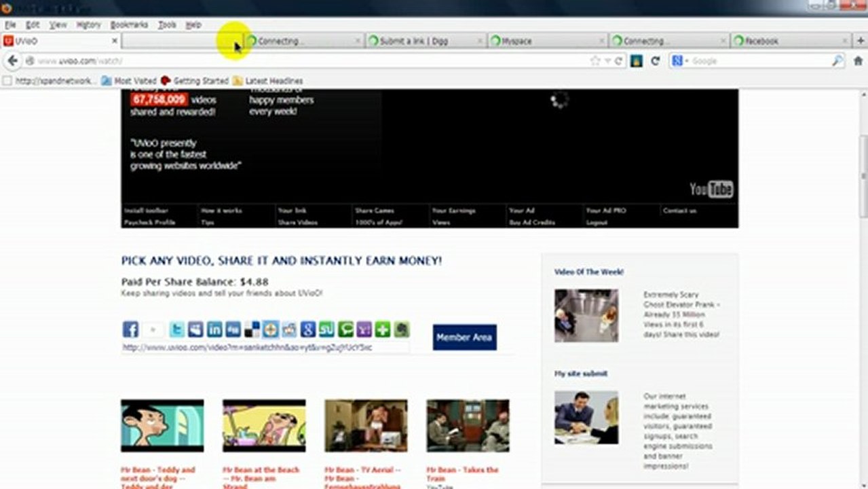Open Mr Bean Teddy and next door's dog thumbnail
Screen dimensions: 868x489
click(x=162, y=426)
